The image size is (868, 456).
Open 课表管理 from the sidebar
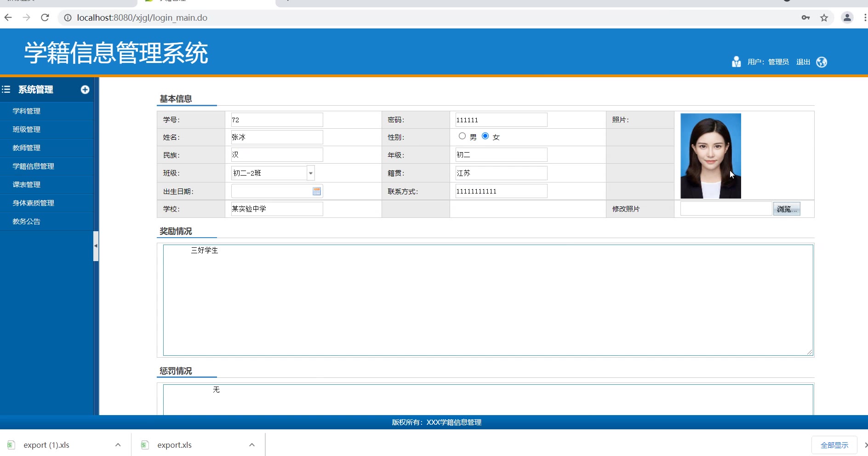pyautogui.click(x=27, y=185)
